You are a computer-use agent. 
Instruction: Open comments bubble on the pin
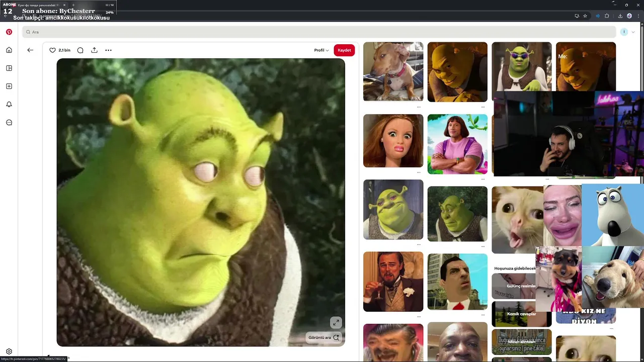click(80, 50)
